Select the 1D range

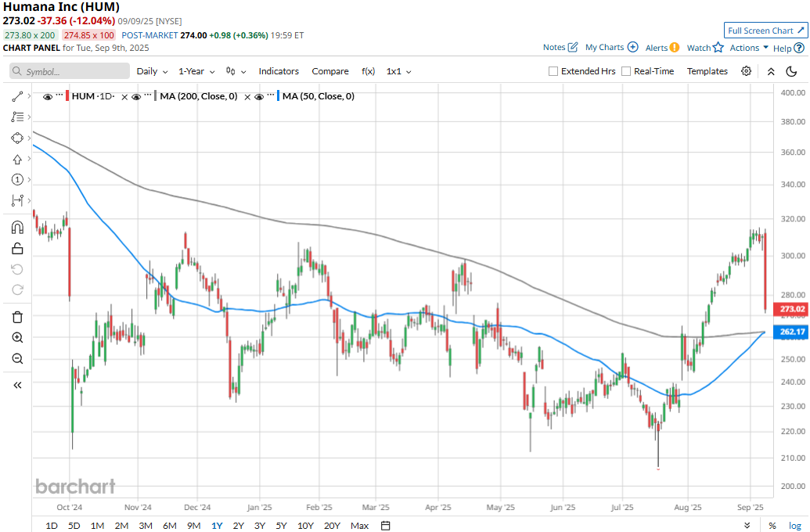(x=52, y=525)
